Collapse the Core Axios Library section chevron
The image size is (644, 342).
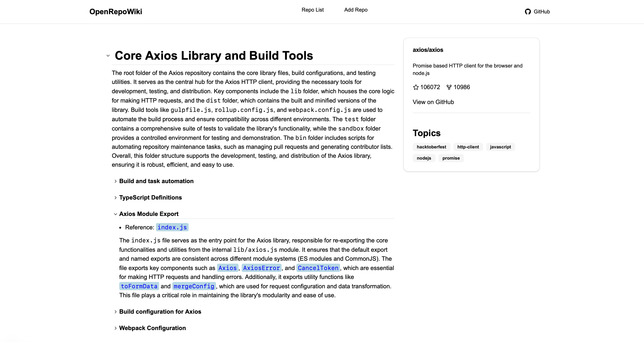click(x=108, y=56)
